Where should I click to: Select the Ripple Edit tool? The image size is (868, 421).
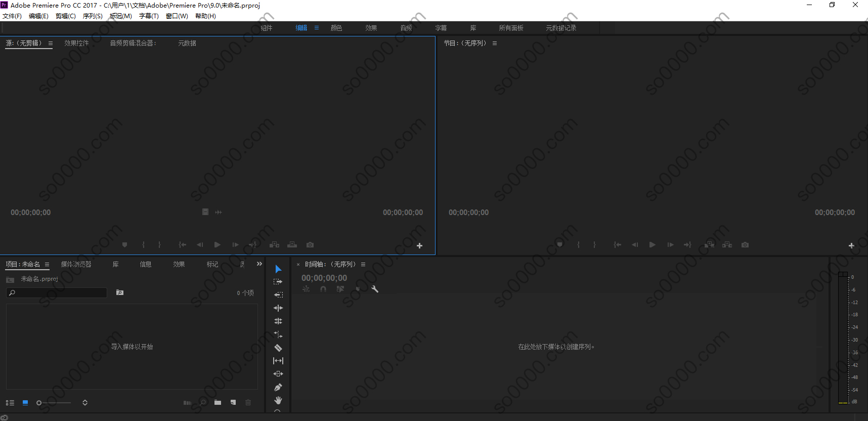point(278,308)
